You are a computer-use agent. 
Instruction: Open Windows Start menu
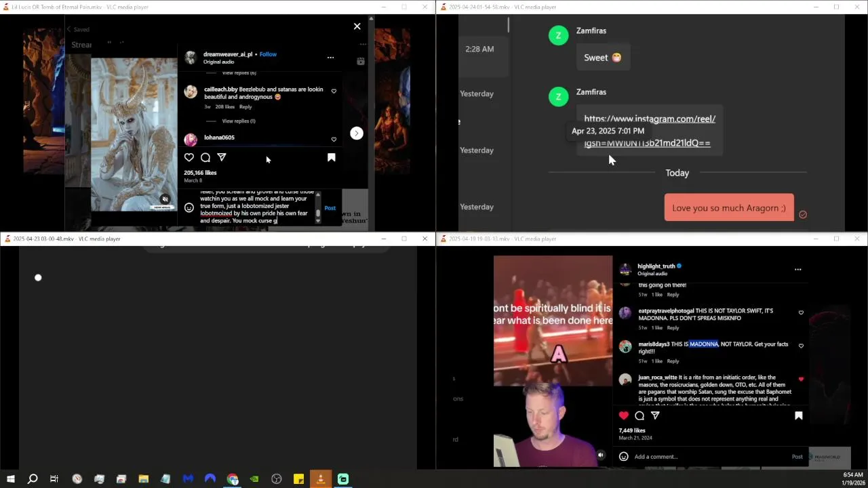[x=10, y=479]
